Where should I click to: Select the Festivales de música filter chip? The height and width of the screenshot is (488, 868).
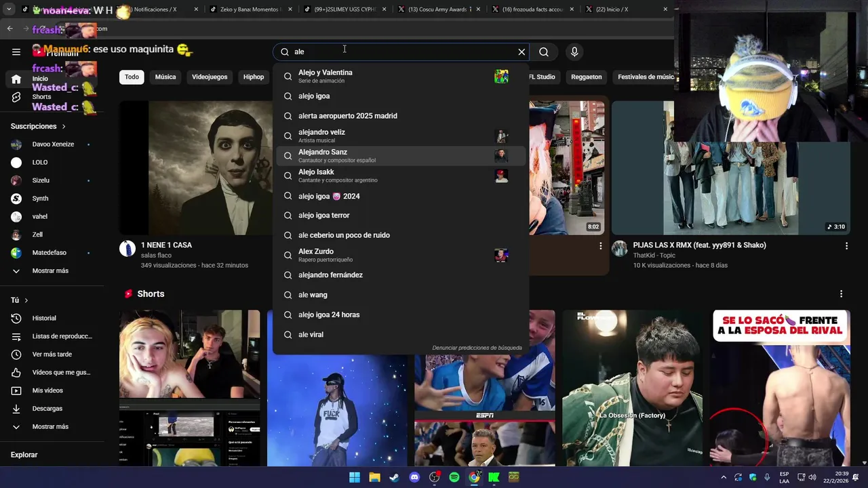(x=644, y=77)
